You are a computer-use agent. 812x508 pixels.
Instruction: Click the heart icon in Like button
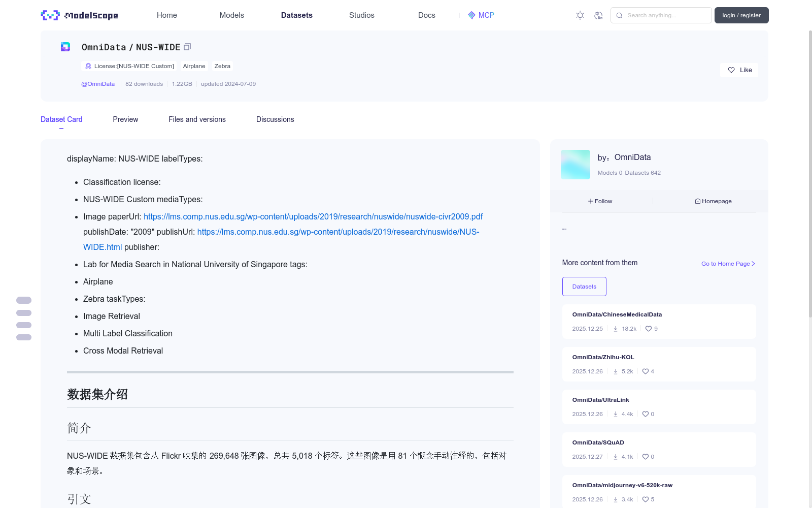731,70
